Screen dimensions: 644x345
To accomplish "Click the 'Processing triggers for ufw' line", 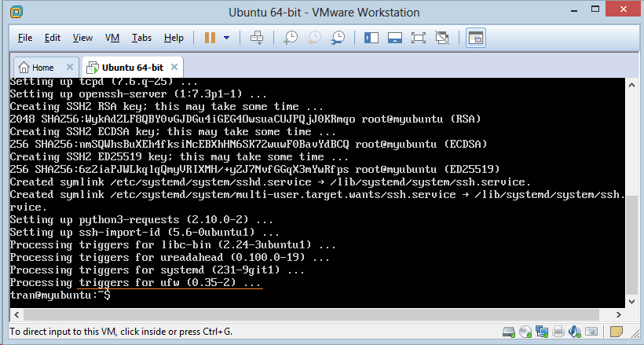I will coord(135,282).
